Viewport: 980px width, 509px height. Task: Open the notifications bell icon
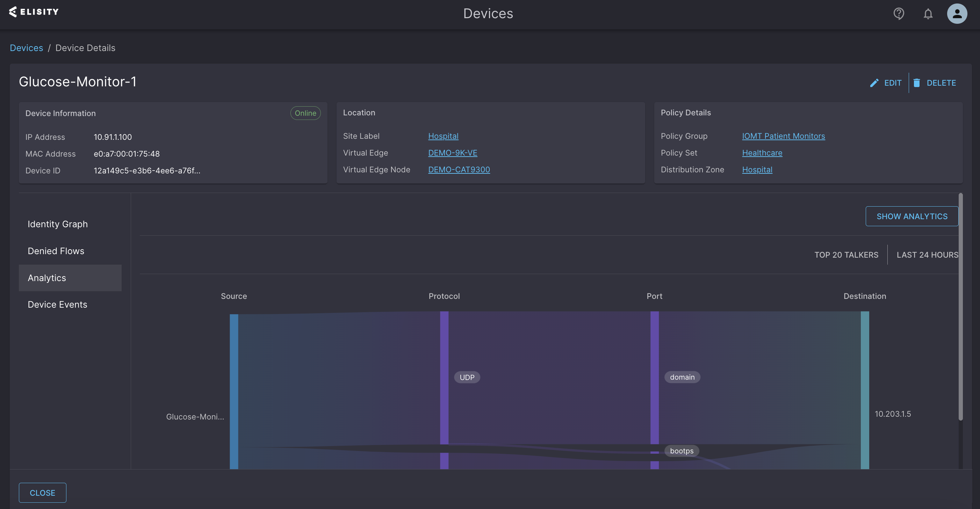coord(928,14)
